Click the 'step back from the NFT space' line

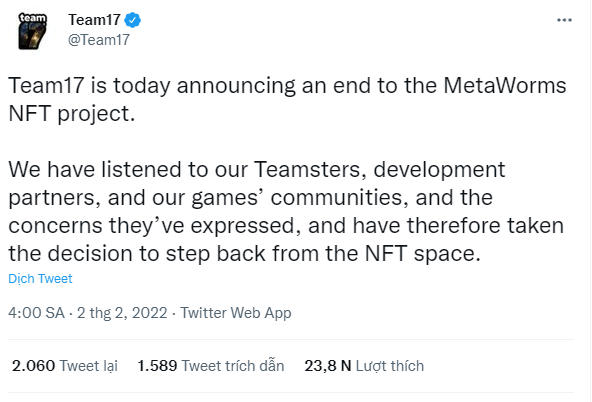click(244, 253)
